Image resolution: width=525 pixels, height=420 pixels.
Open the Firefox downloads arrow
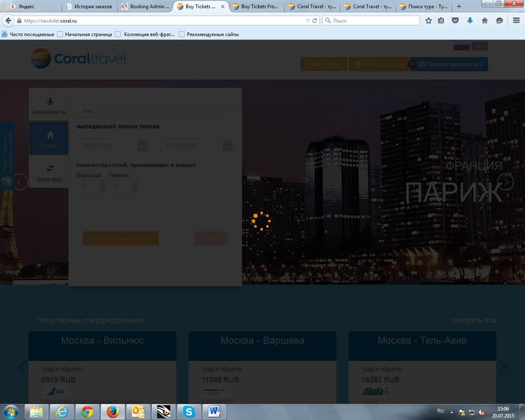470,20
